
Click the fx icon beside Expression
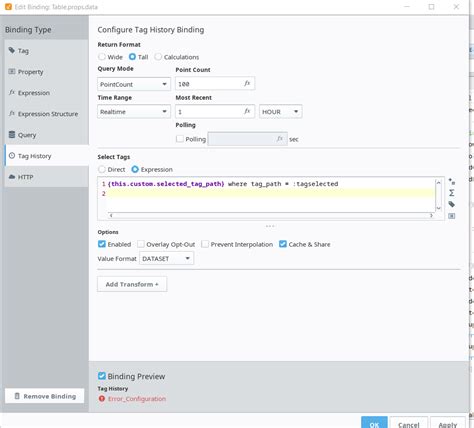(x=12, y=92)
